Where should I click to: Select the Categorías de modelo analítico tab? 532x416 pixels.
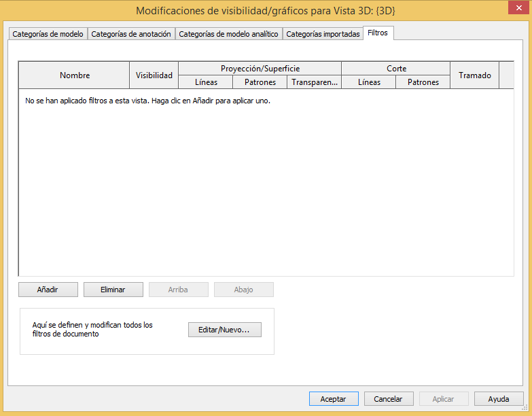(x=228, y=34)
